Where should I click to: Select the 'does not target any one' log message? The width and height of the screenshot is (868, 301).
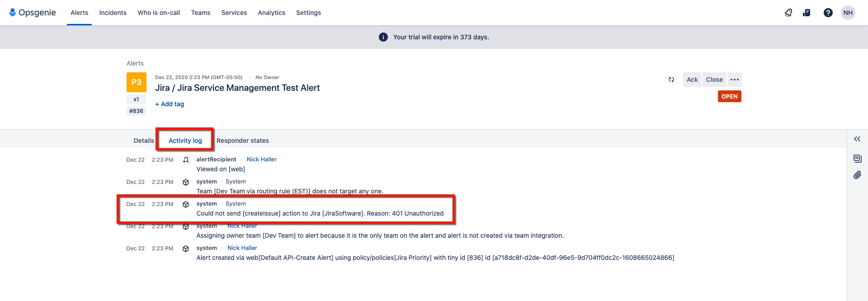point(290,192)
